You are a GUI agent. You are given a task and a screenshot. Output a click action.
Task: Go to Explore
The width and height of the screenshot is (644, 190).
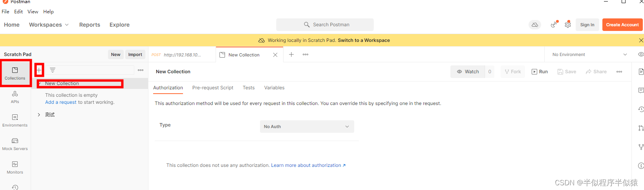(119, 25)
